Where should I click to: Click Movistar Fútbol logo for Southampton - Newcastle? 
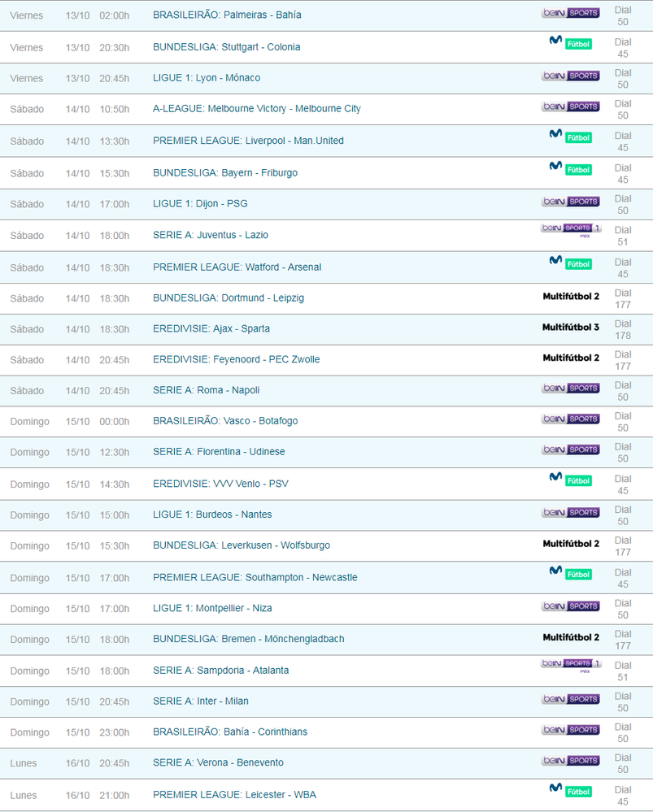(x=571, y=573)
